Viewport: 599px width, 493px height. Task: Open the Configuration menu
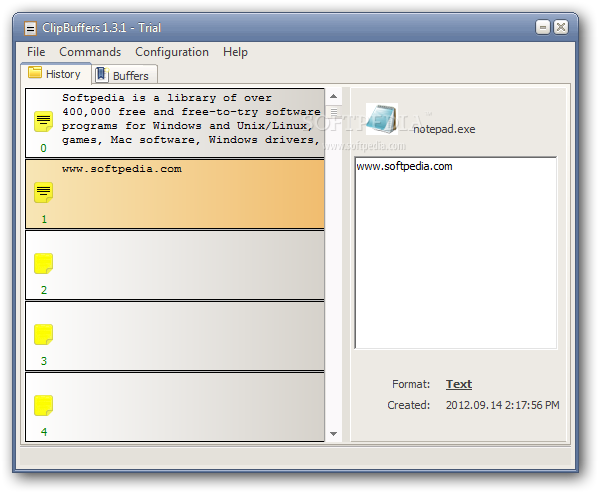click(x=172, y=52)
